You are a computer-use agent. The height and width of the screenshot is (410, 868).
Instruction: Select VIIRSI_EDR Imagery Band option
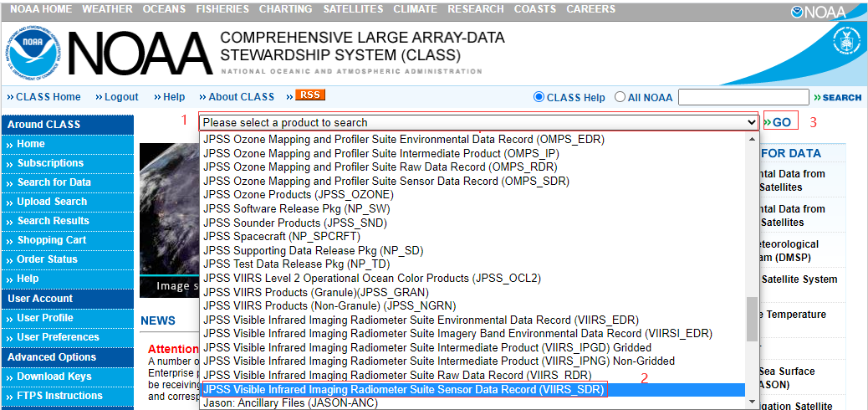point(472,334)
